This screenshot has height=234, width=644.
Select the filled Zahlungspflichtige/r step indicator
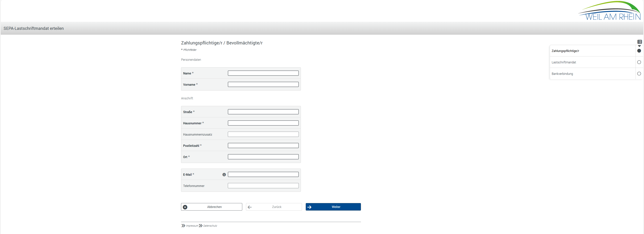639,51
